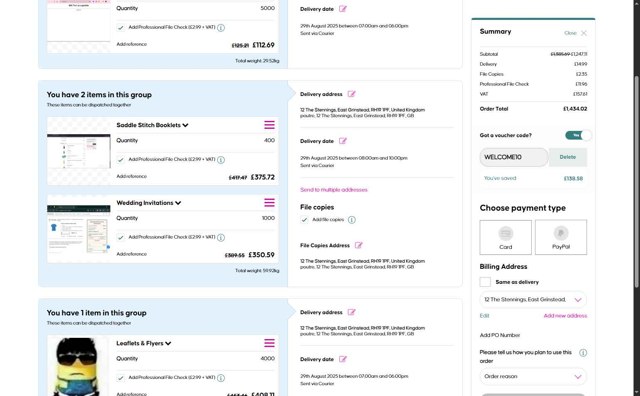This screenshot has height=396, width=640.
Task: Select PayPal payment type
Action: pos(561,237)
